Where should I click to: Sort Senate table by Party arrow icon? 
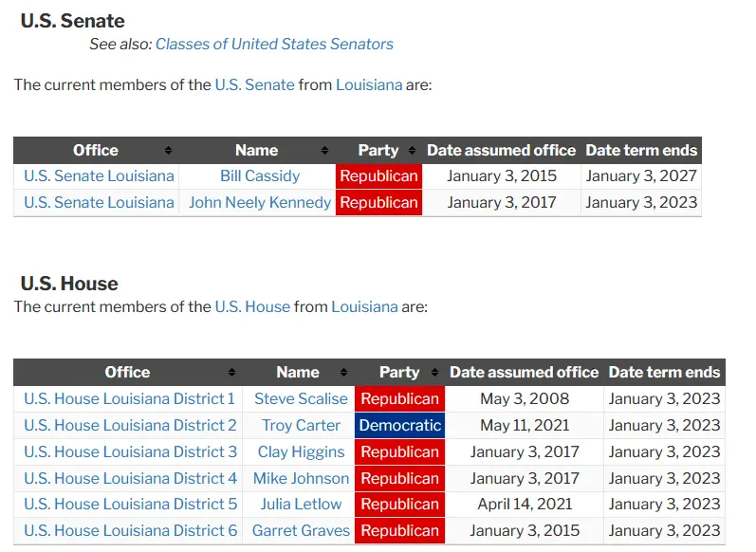tap(412, 151)
